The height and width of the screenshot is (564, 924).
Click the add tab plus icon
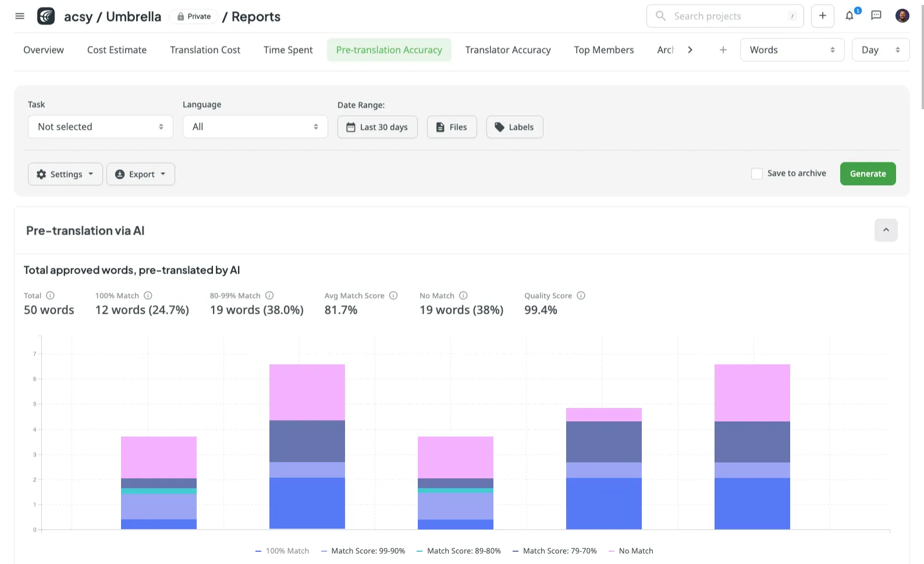723,50
